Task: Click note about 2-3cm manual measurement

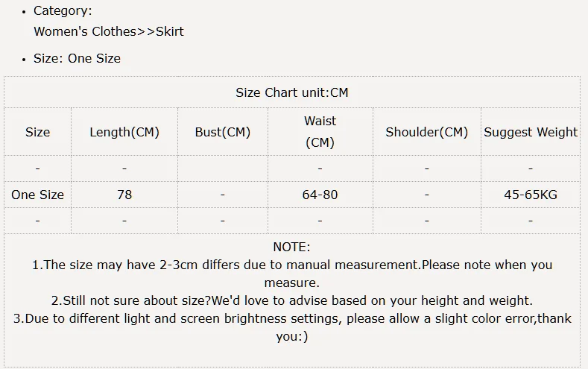Action: [292, 265]
